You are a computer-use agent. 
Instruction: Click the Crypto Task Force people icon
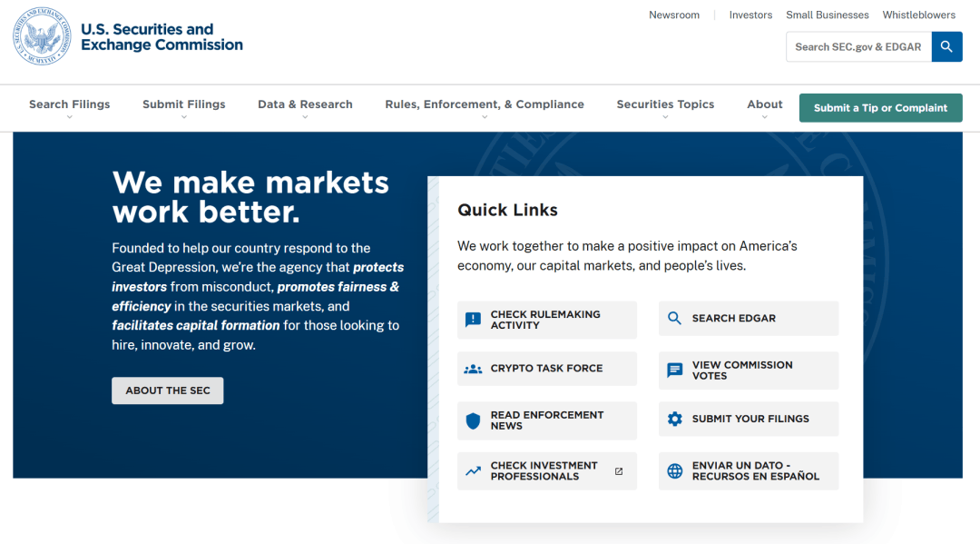473,370
